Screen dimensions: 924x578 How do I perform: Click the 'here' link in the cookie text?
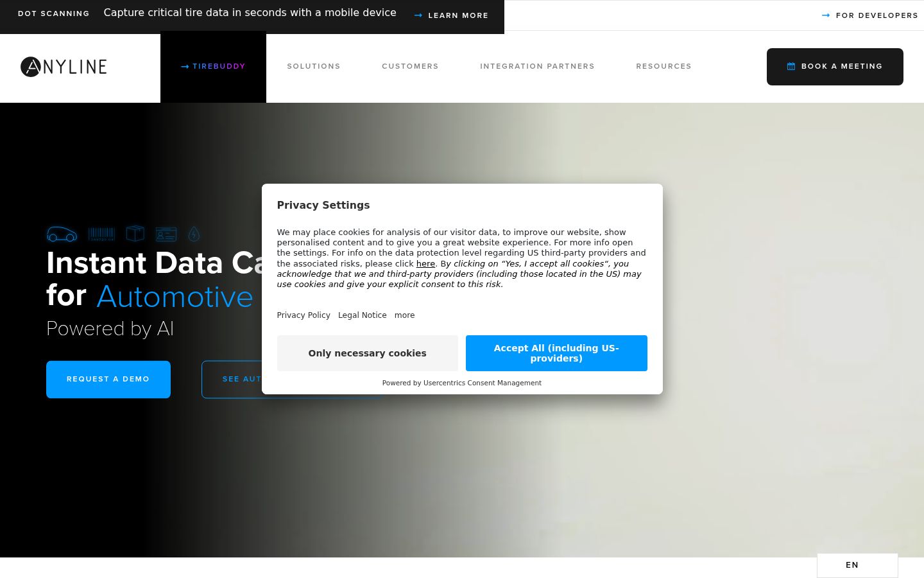425,264
